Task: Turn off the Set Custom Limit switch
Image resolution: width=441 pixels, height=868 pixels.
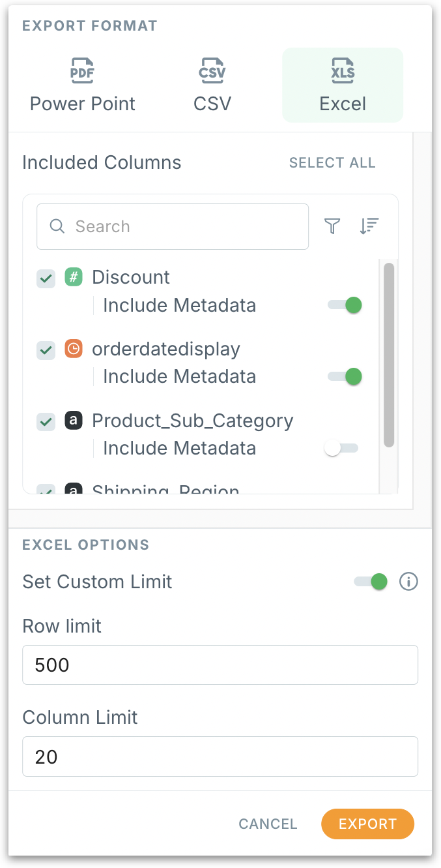Action: click(x=371, y=581)
